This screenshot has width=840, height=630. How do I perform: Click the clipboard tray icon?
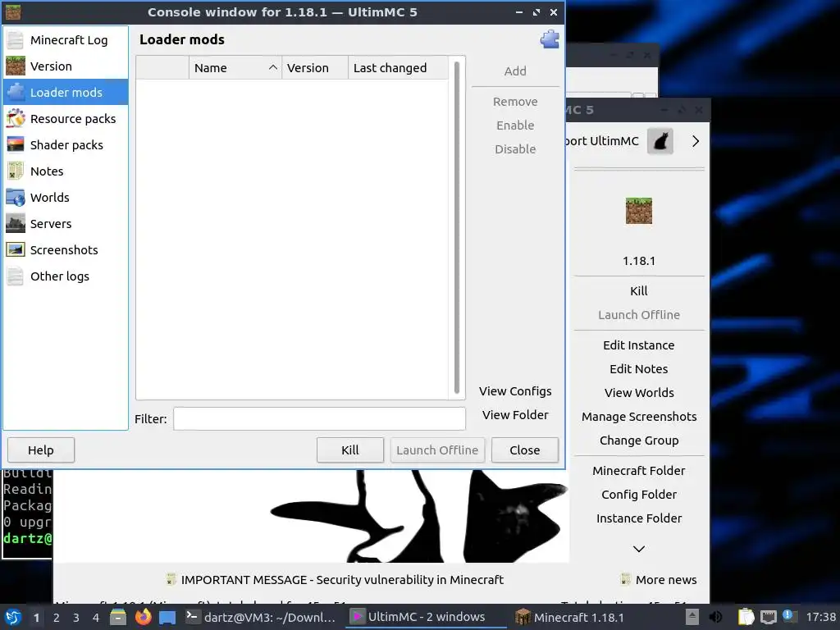coord(746,617)
